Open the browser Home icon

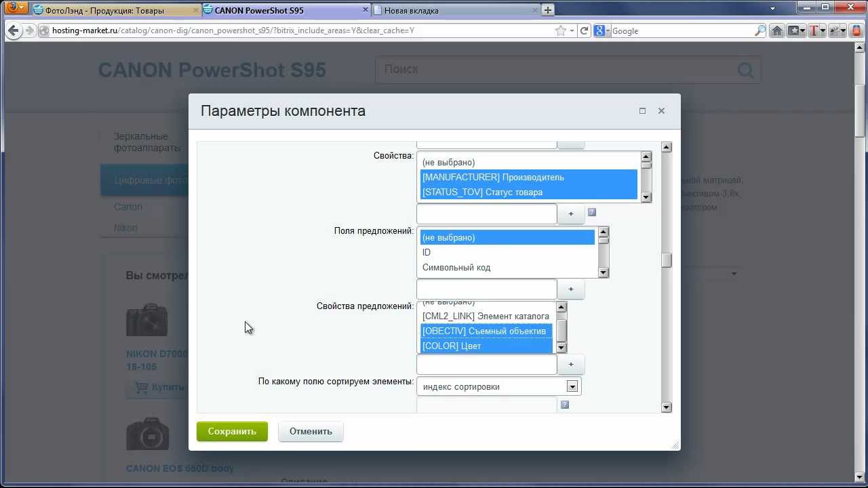point(777,30)
